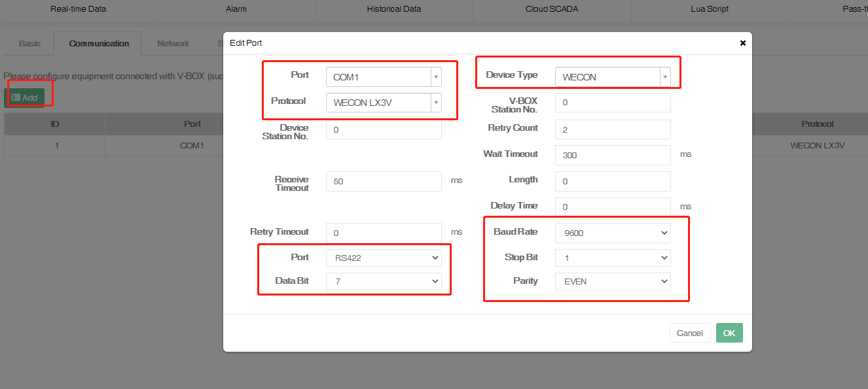
Task: Open the Port COM1 combo box
Action: [x=384, y=77]
